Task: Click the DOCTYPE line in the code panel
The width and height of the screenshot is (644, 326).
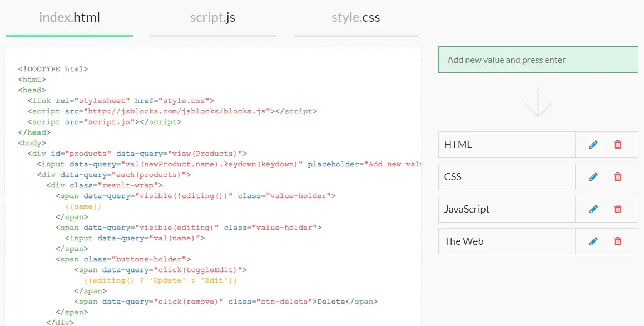Action: tap(53, 69)
